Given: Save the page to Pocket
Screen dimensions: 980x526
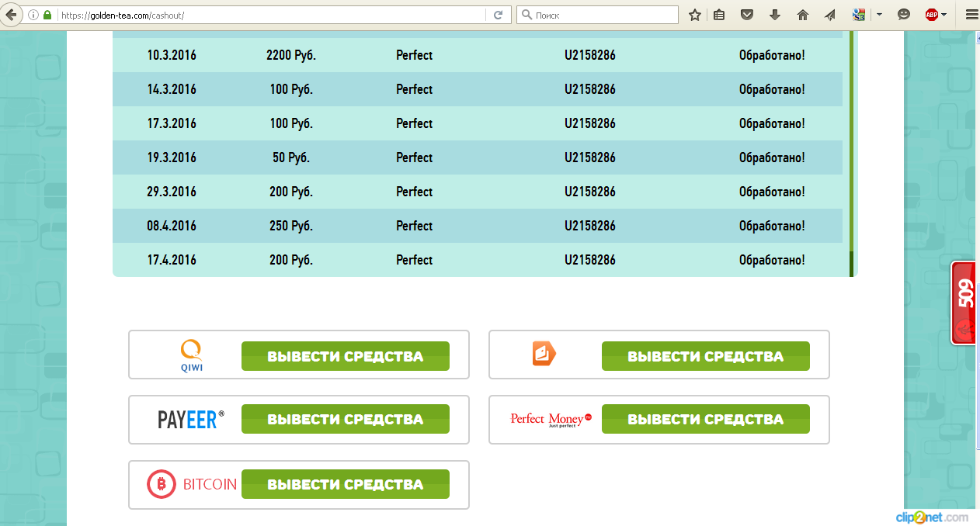Looking at the screenshot, I should (746, 15).
